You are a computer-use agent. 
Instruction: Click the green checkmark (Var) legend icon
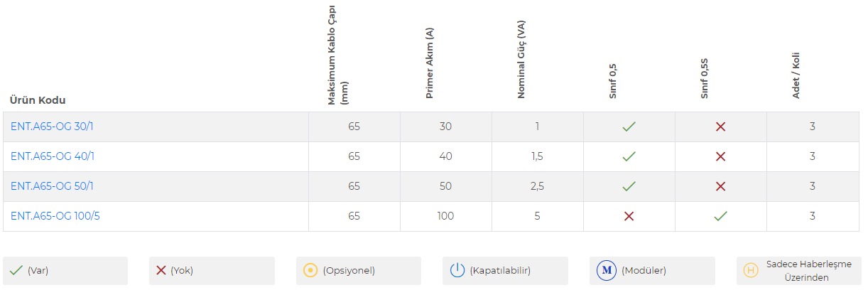(x=16, y=270)
